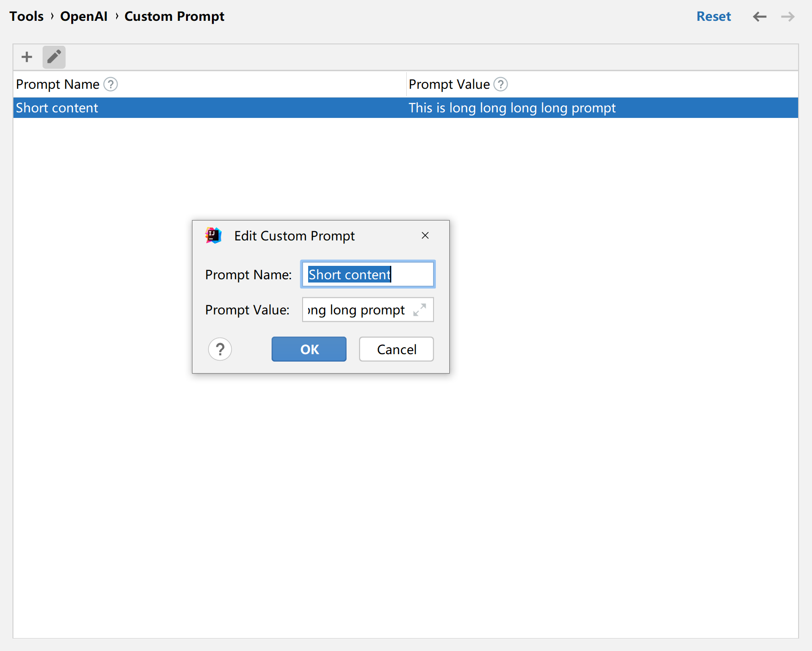Click the IntelliJ logo in the dialog title
812x651 pixels.
point(212,235)
